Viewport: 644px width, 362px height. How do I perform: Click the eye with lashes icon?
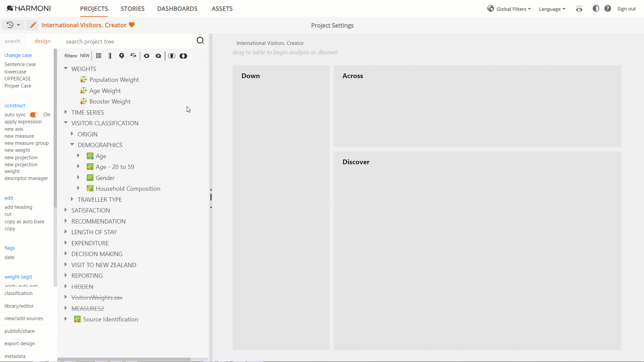(579, 9)
